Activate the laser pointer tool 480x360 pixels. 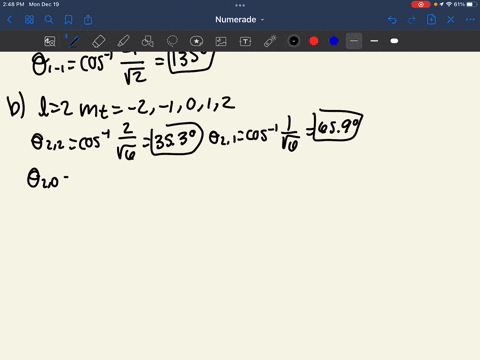(270, 41)
